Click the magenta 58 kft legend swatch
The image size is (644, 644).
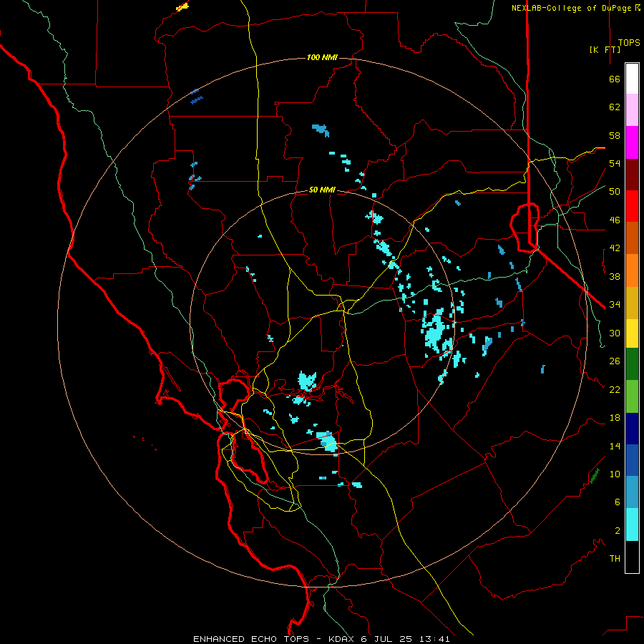coord(632,142)
